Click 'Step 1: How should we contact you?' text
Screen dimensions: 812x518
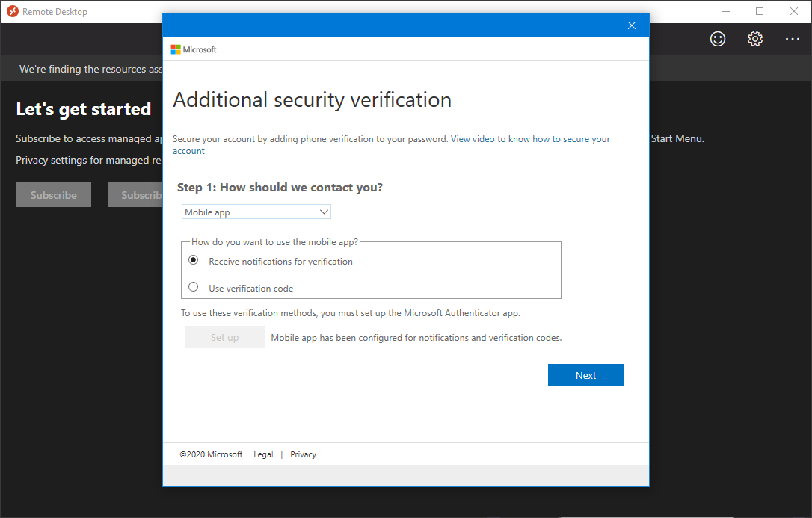click(x=280, y=188)
